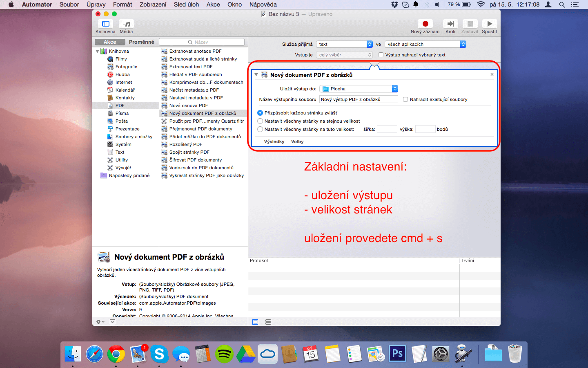588x368 pixels.
Task: Enable Nahradit existující soubory checkbox
Action: [x=405, y=99]
